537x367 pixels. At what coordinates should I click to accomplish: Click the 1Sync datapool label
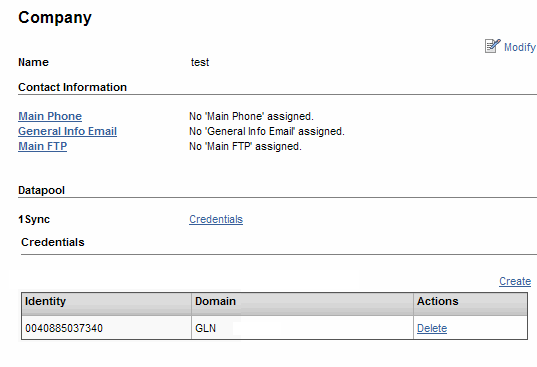point(34,219)
